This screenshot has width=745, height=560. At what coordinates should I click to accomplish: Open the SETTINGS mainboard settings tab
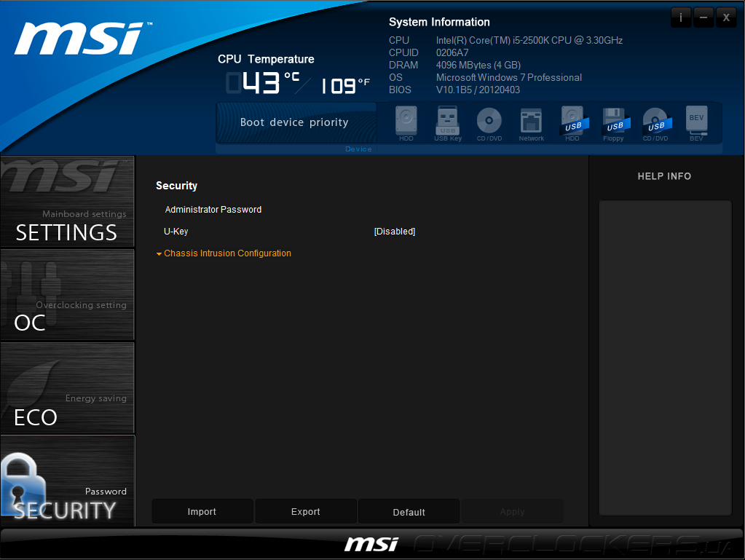pos(68,202)
